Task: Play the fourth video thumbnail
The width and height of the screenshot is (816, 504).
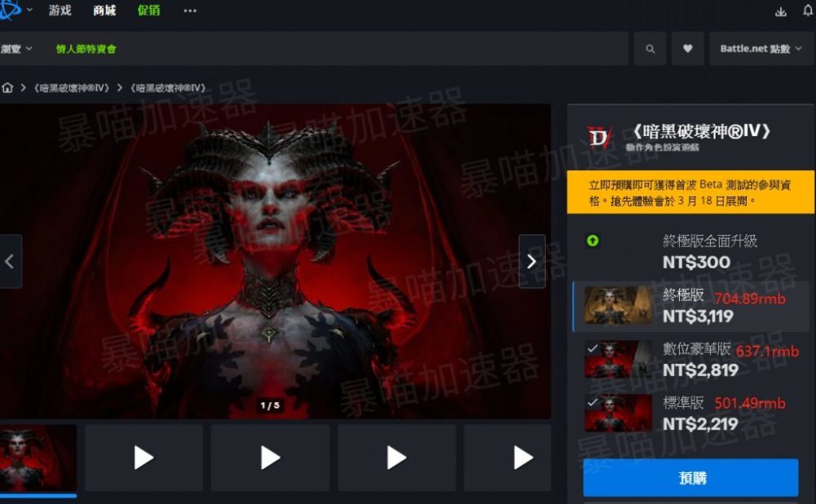Action: [508, 458]
